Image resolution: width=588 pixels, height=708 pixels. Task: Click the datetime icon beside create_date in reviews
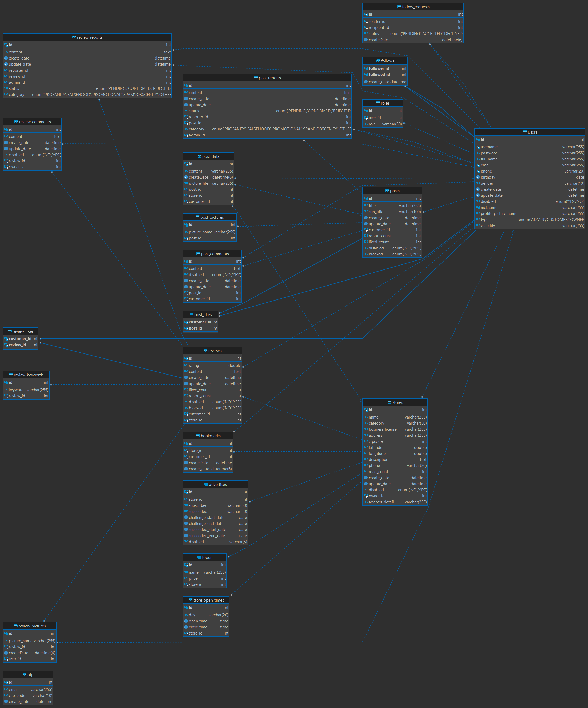click(186, 378)
